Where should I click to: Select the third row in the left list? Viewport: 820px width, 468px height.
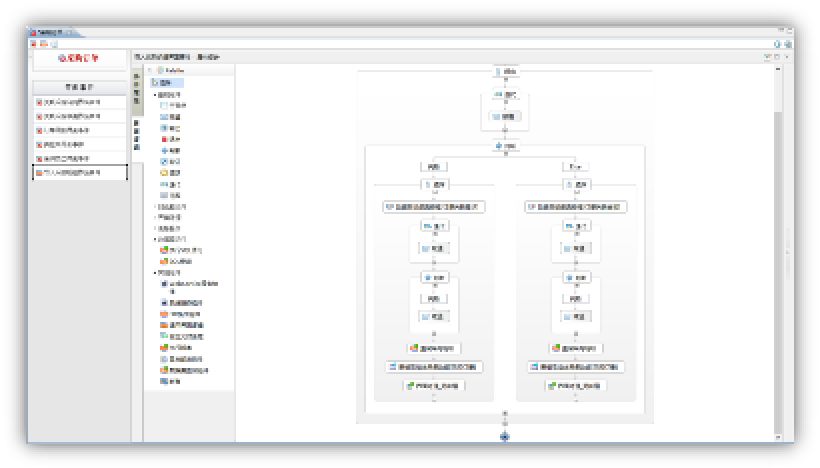(80, 130)
